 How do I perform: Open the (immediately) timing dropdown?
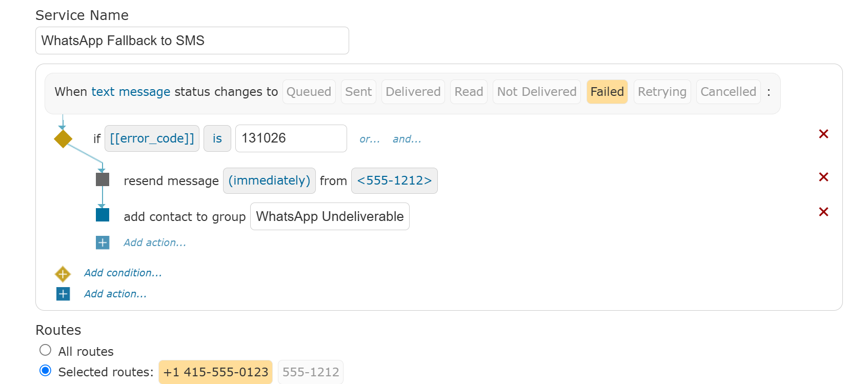tap(269, 180)
